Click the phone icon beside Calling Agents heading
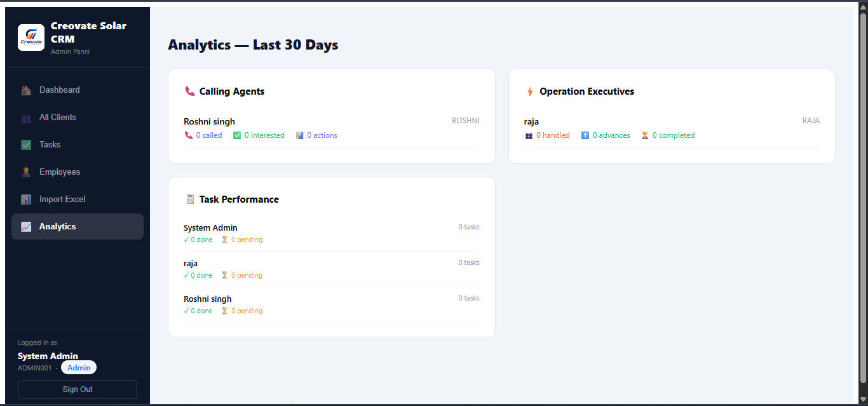868x406 pixels. click(x=189, y=91)
